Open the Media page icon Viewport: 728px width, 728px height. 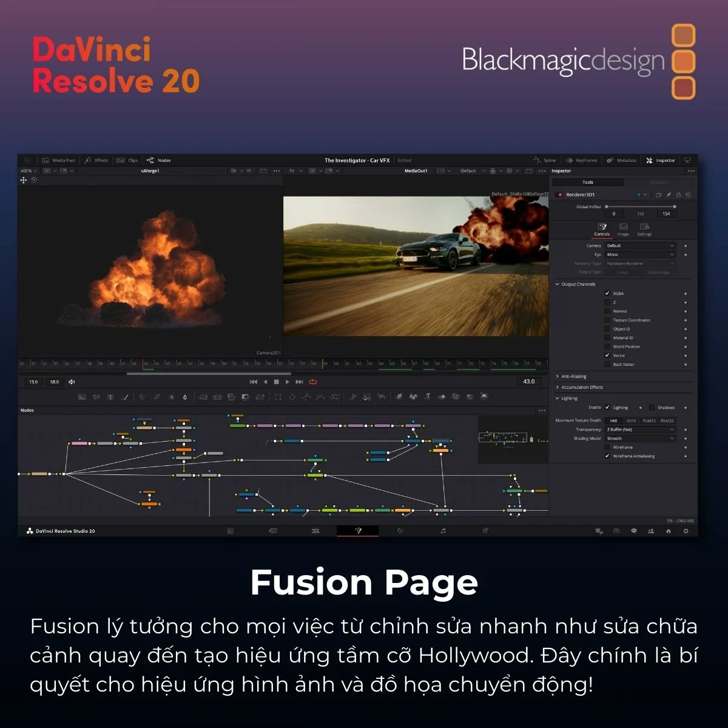(231, 531)
